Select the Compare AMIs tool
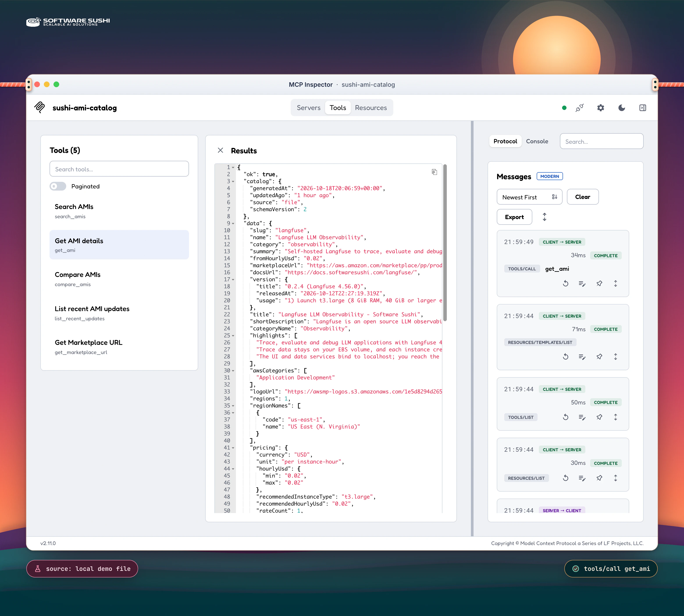This screenshot has width=684, height=616. [x=119, y=279]
